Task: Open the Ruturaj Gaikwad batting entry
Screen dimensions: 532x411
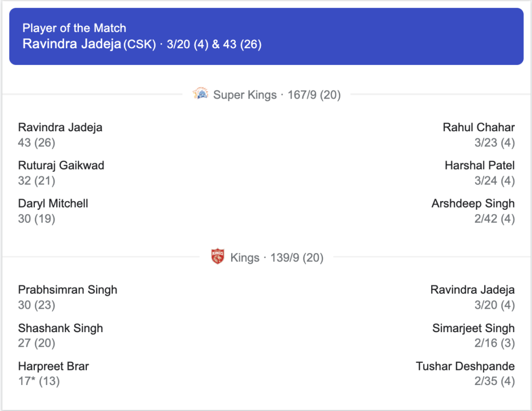Action: (61, 173)
